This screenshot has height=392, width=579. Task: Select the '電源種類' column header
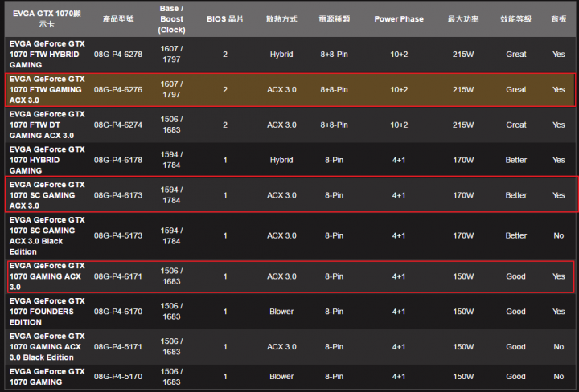click(x=335, y=19)
